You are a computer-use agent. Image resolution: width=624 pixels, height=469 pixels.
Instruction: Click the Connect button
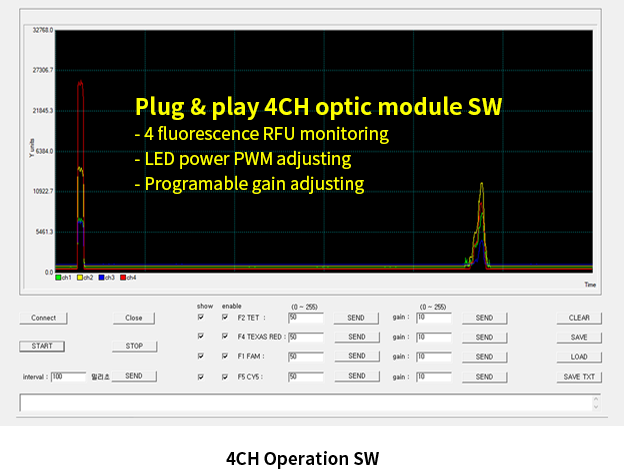coord(43,318)
